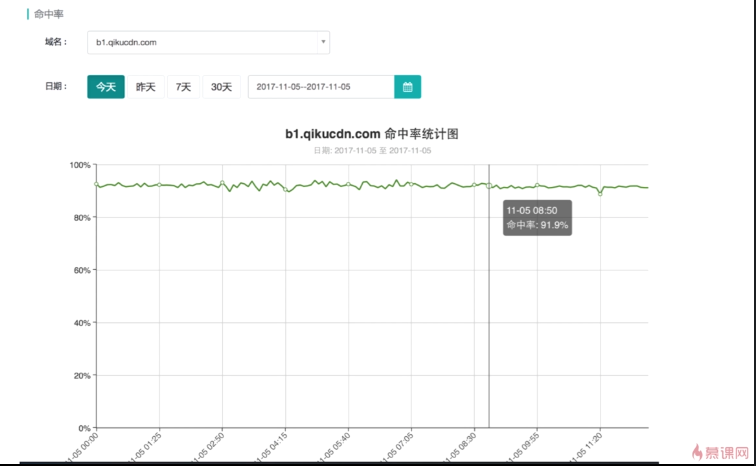
Task: Click the dipped data point near 11:20
Action: tap(600, 193)
